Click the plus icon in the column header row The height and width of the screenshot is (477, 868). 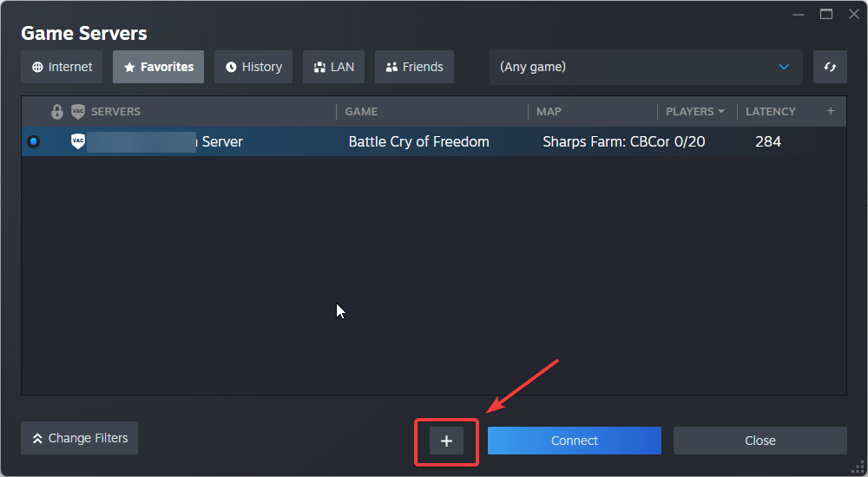[x=830, y=111]
